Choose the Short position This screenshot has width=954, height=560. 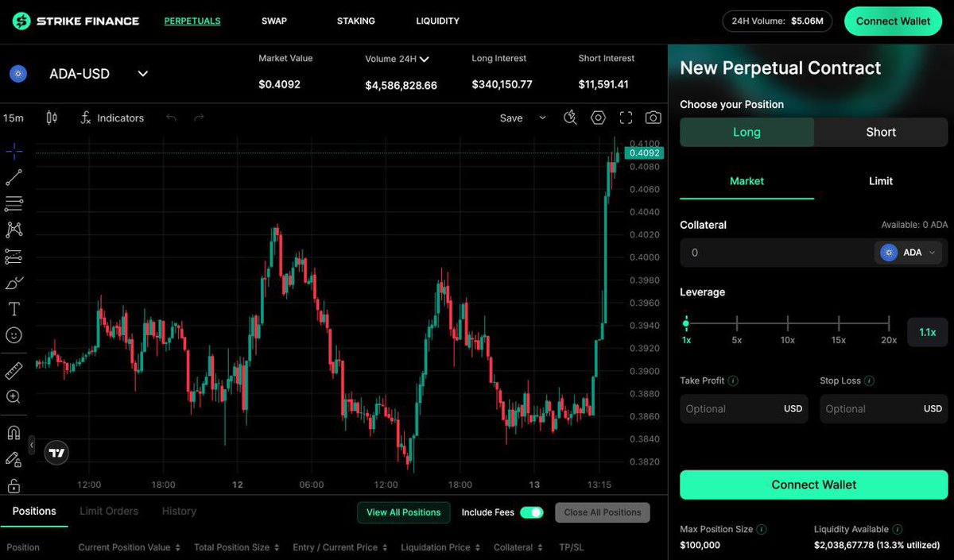pyautogui.click(x=881, y=132)
